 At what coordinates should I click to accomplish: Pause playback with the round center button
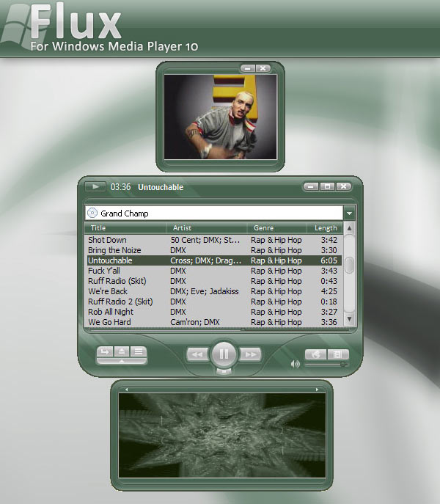pos(224,354)
